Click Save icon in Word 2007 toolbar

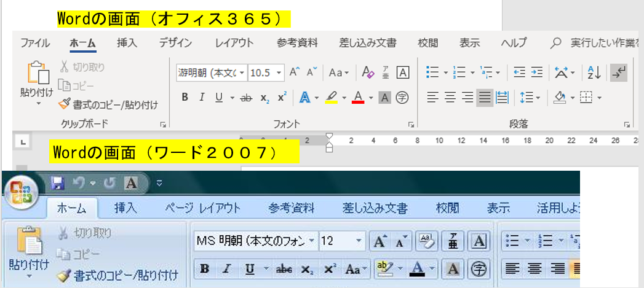click(x=58, y=182)
